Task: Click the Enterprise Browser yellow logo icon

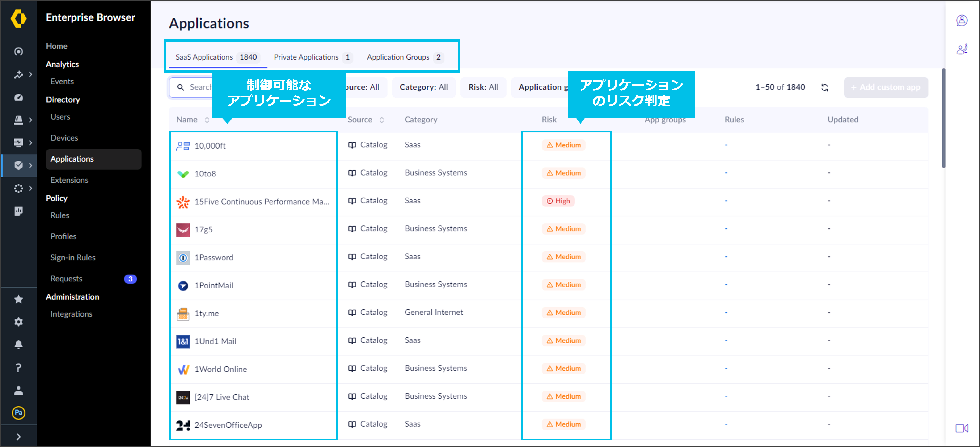Action: tap(18, 18)
